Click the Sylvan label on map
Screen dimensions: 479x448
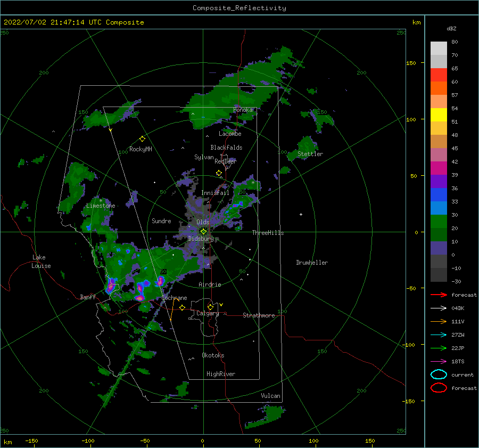204,157
